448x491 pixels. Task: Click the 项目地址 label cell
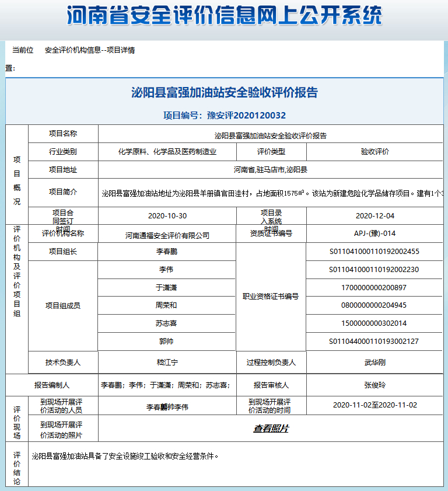(63, 170)
